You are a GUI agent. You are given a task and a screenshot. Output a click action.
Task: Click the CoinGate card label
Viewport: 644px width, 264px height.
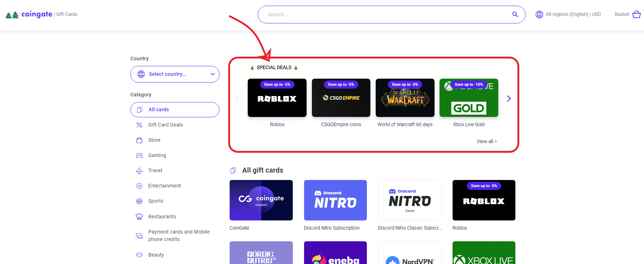click(239, 228)
